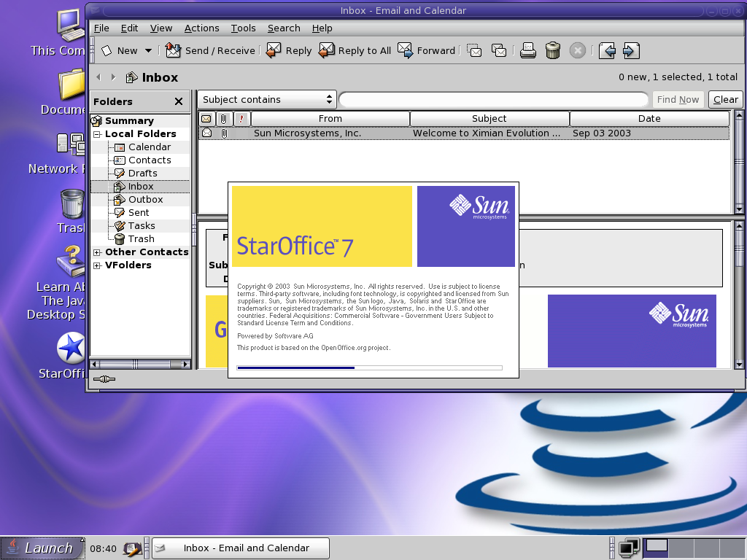Click the show desktop monitors icon
The height and width of the screenshot is (560, 747).
coord(629,548)
